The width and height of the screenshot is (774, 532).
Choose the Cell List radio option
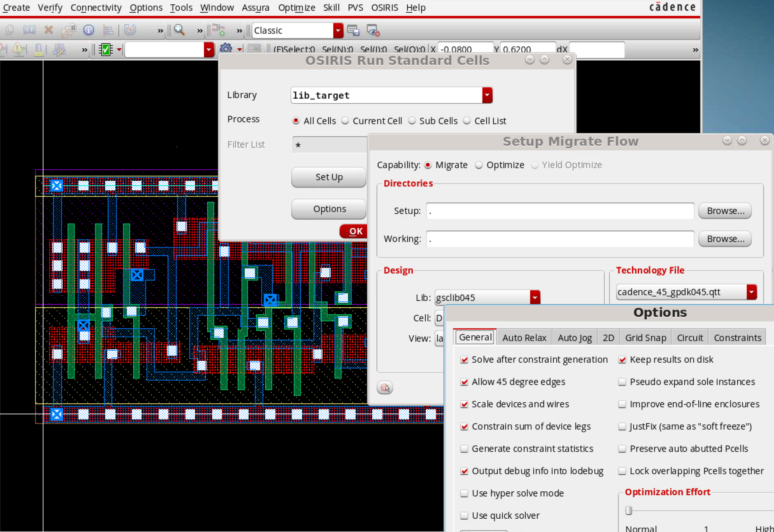pyautogui.click(x=467, y=121)
